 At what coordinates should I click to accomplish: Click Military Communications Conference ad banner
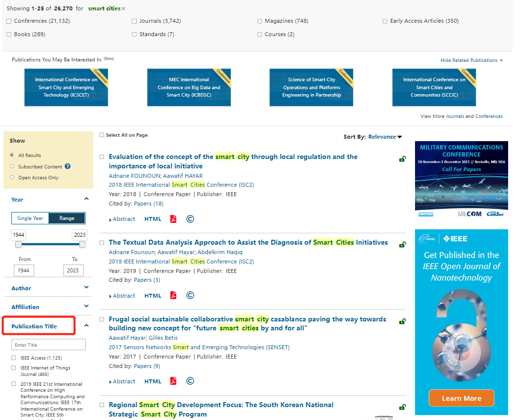click(x=462, y=180)
